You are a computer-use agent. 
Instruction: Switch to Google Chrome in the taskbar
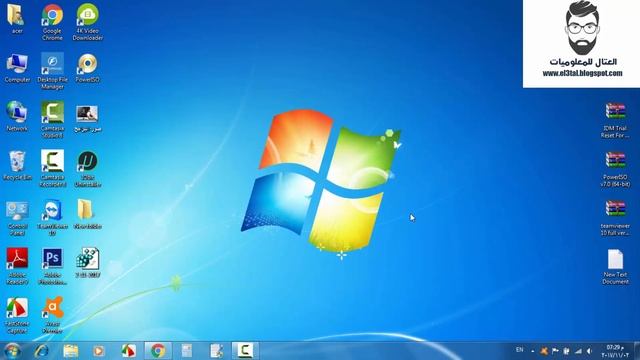(158, 351)
